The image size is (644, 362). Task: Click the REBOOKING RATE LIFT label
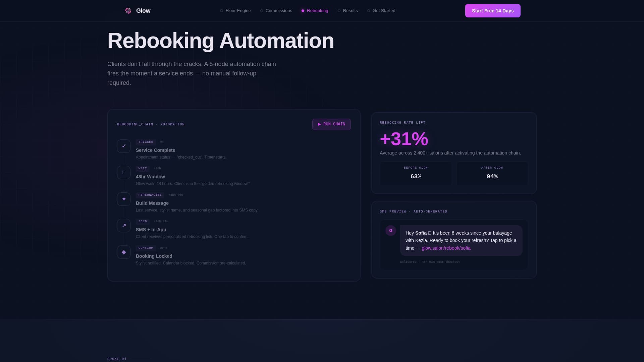(402, 123)
